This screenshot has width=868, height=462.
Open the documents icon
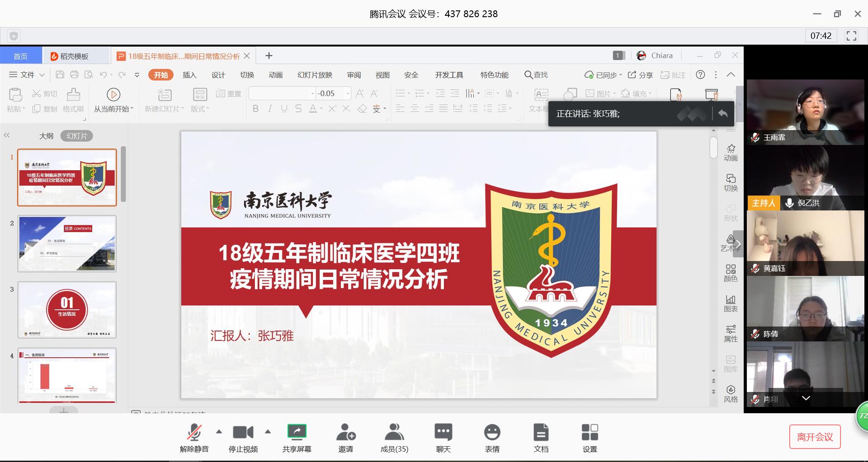coord(541,432)
